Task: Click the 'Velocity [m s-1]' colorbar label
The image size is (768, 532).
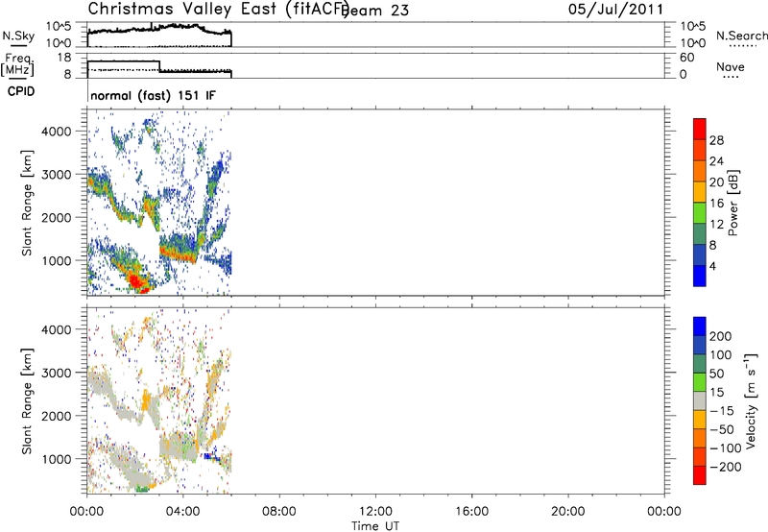Action: click(x=751, y=400)
